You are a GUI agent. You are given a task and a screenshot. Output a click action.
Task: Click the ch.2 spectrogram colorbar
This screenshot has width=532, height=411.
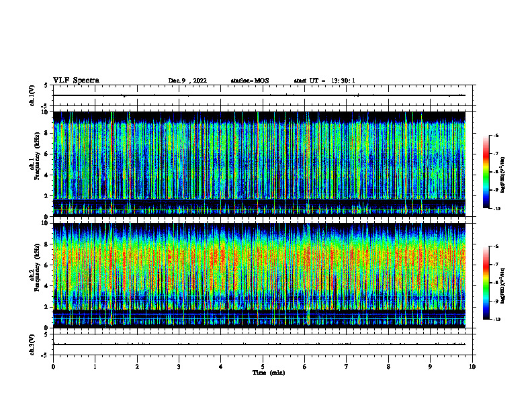tap(486, 283)
